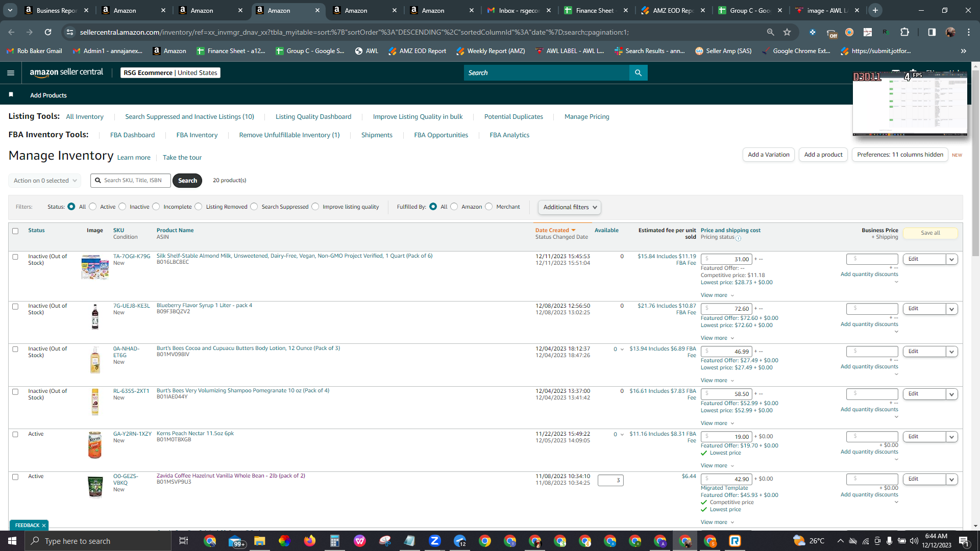Open Edit dropdown arrow for Blueberry Syrup row
This screenshot has width=980, height=551.
click(x=951, y=309)
